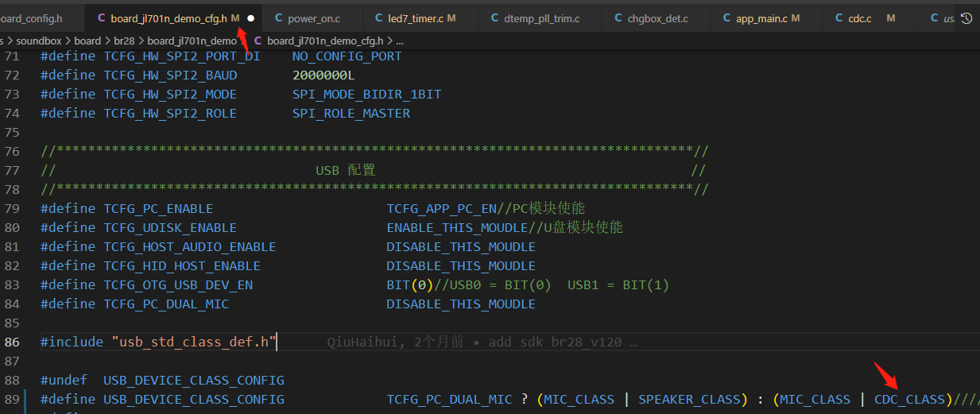The image size is (980, 414).
Task: Click the 'USB 配置' comment heading
Action: coord(346,170)
